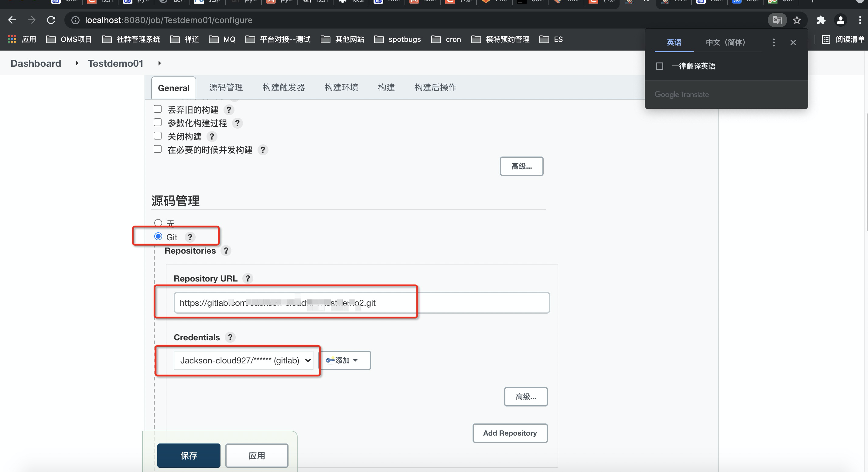The width and height of the screenshot is (868, 472).
Task: Click help icon beside Git radio
Action: tap(190, 237)
